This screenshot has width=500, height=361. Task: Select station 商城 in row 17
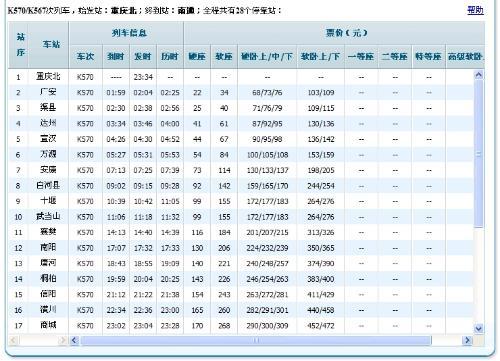pyautogui.click(x=48, y=325)
